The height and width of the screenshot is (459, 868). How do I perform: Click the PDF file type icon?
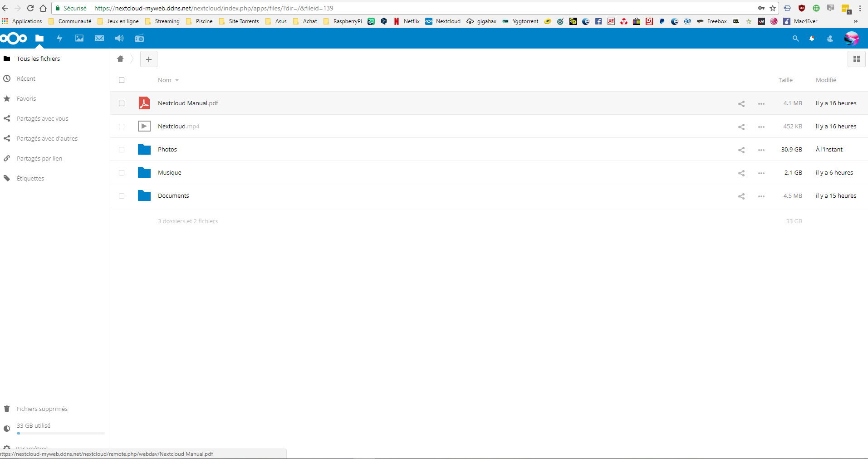(x=144, y=103)
